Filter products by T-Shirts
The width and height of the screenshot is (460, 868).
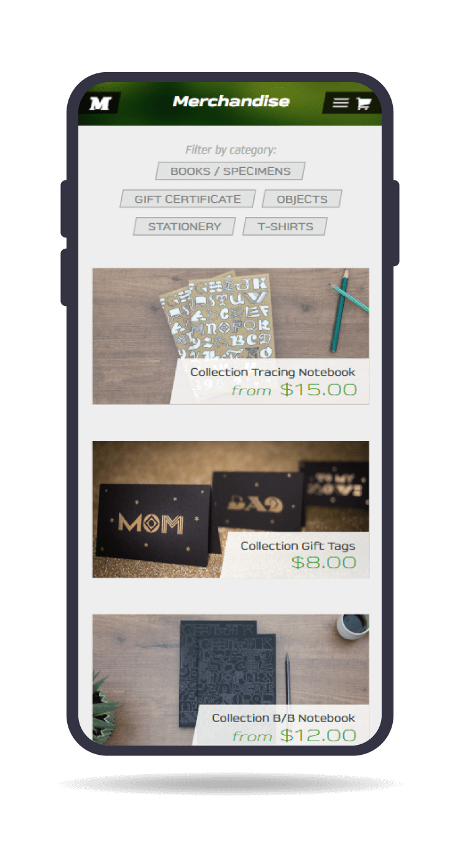[x=285, y=226]
